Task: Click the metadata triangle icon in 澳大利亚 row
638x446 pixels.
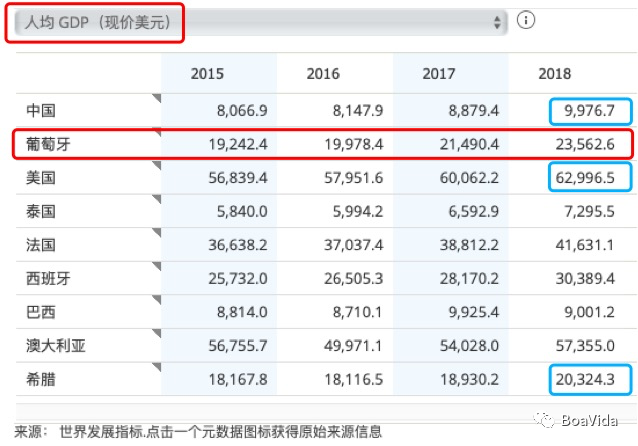Action: click(x=157, y=334)
